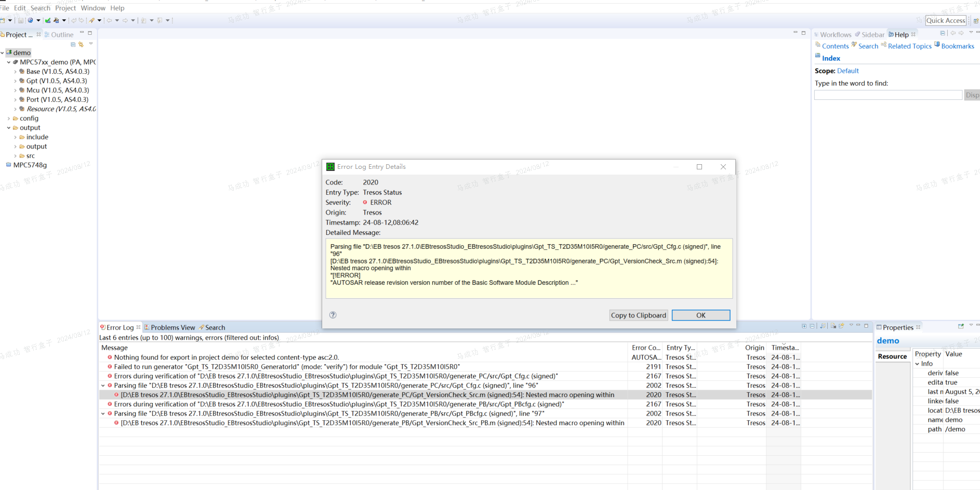Switch to the Problems View tab
This screenshot has width=980, height=490.
[x=173, y=327]
